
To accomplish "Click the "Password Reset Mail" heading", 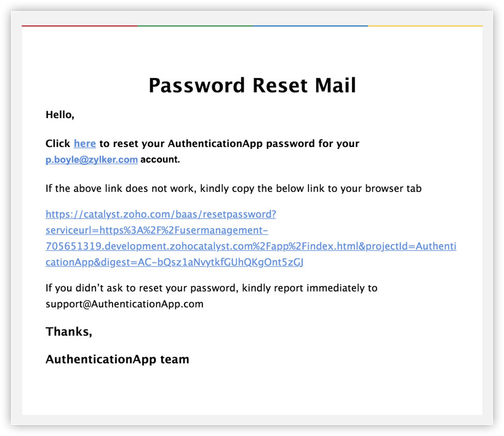I will point(252,85).
